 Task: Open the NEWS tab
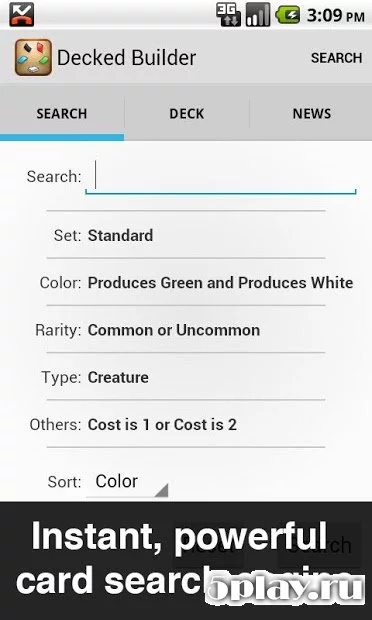coord(312,114)
